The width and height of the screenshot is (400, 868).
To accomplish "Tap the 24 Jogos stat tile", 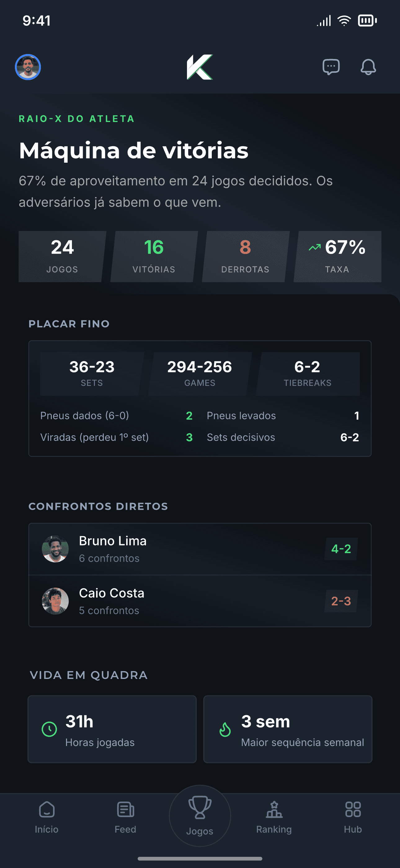I will tap(62, 256).
